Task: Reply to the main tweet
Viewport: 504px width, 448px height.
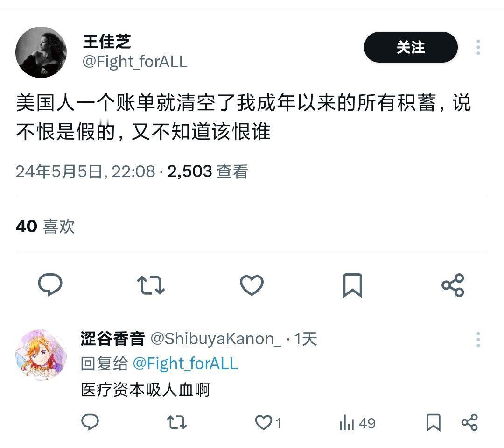Action: click(x=50, y=284)
